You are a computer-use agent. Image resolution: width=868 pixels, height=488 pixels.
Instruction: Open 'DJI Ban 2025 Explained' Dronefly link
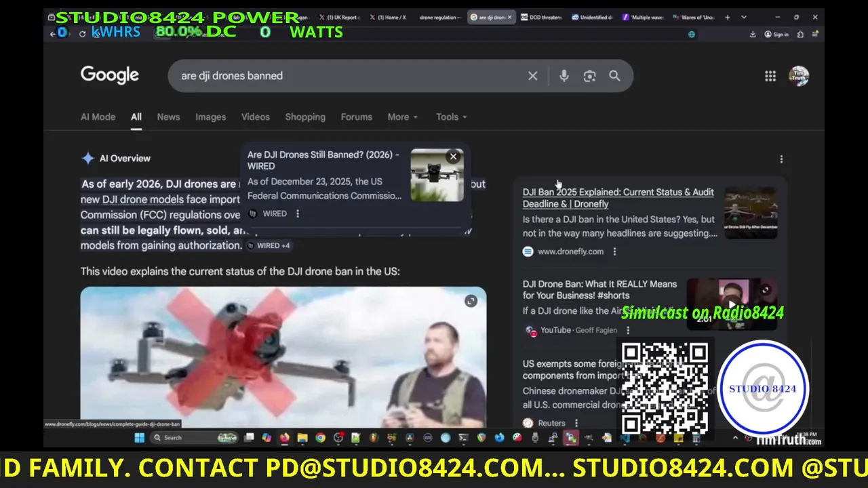(618, 198)
